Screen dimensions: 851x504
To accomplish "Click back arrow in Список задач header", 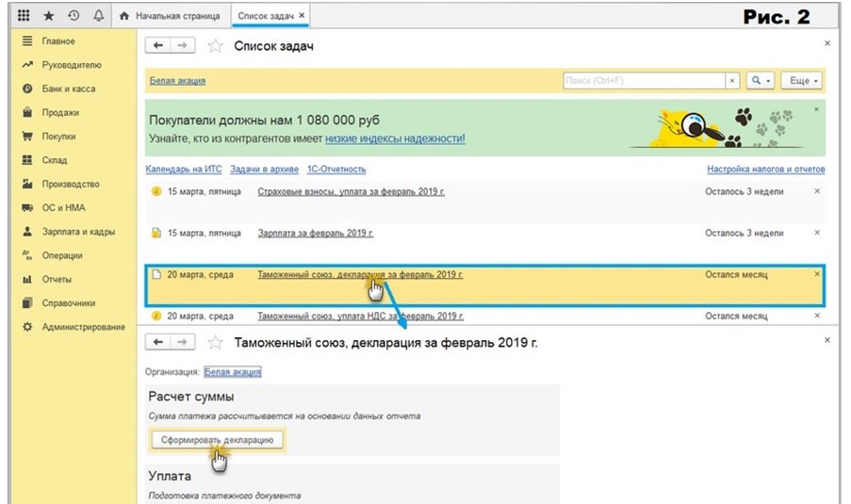I will (x=159, y=46).
